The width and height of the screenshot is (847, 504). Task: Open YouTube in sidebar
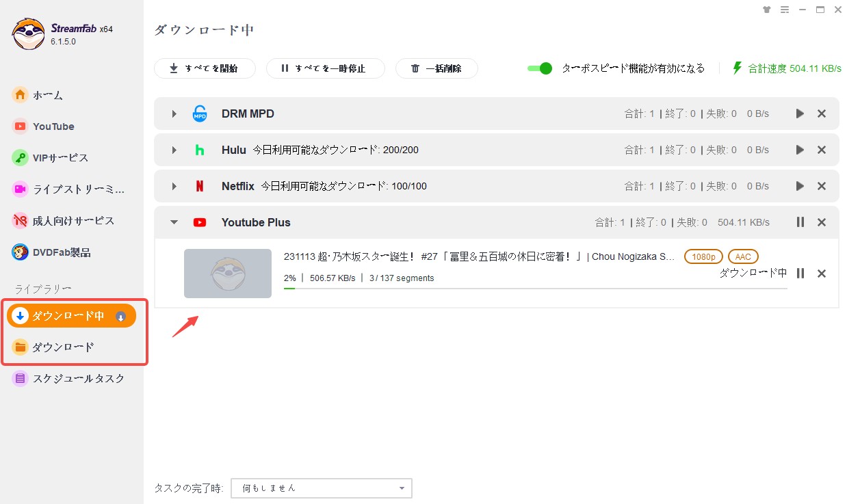point(53,127)
